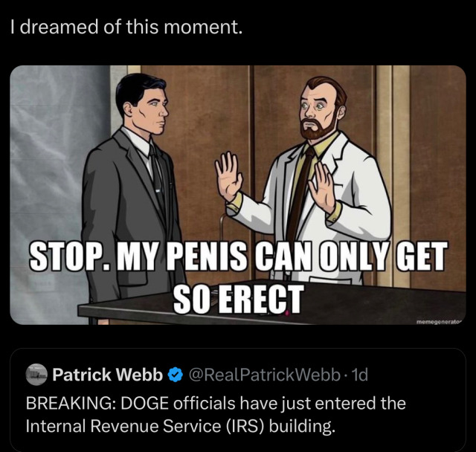
Task: Click the word BREAKING in quoted tweet
Action: coord(70,404)
